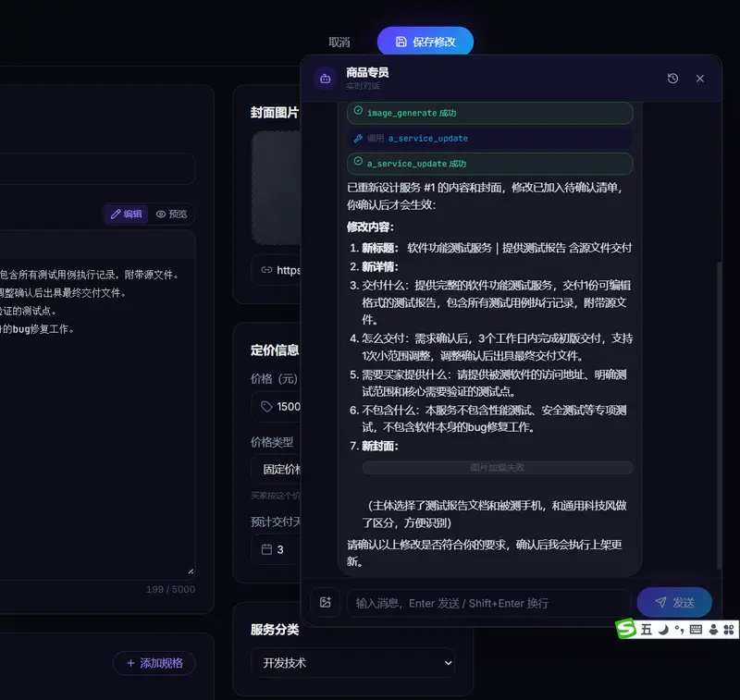Screen dimensions: 740x700
Task: Open the soft keyboard icon in the IME bar
Action: [x=696, y=629]
